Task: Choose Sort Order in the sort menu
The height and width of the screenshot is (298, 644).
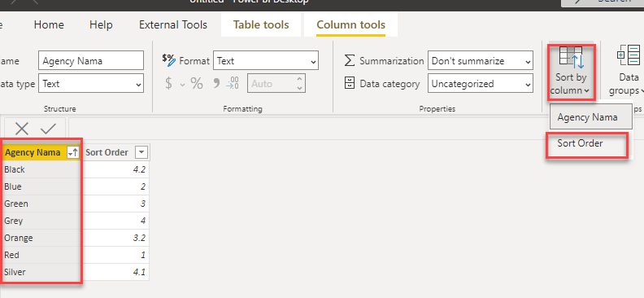Action: point(586,144)
